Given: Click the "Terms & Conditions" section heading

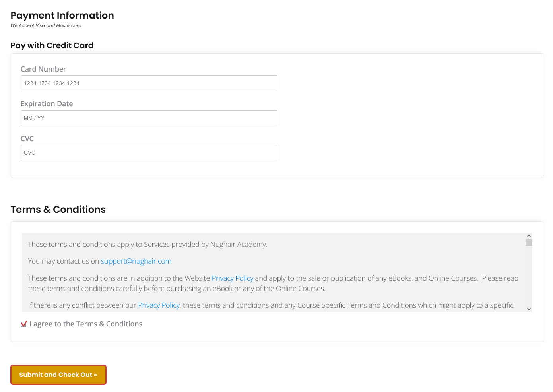Looking at the screenshot, I should tap(58, 210).
